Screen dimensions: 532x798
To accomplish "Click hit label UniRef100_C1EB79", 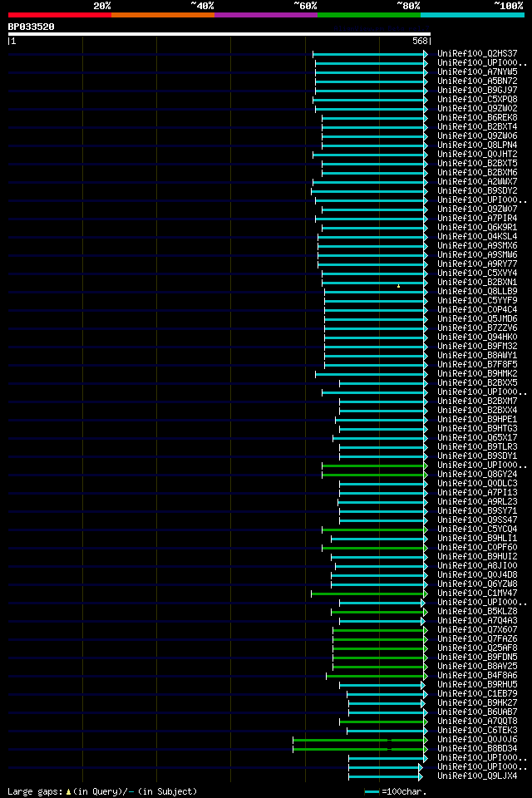I will pyautogui.click(x=477, y=694).
